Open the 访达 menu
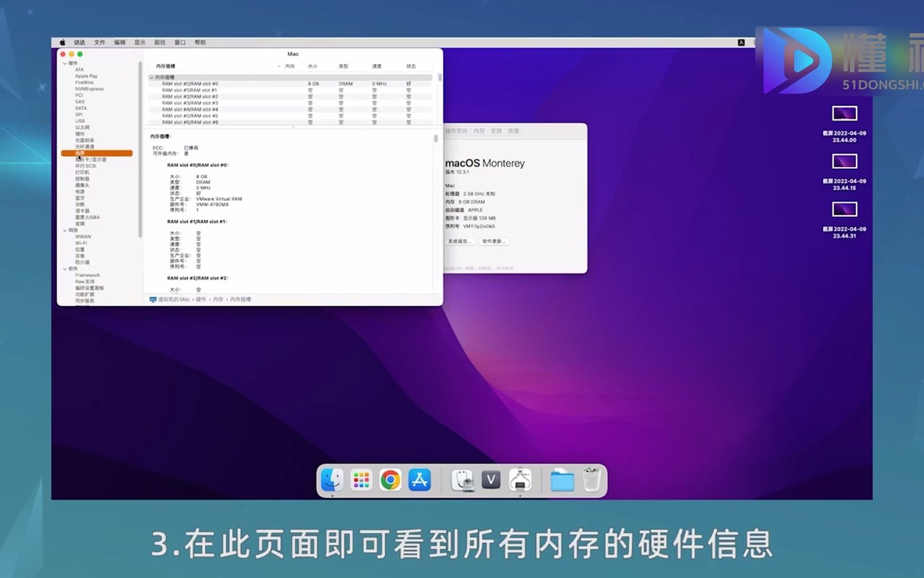The width and height of the screenshot is (924, 578). click(x=80, y=42)
